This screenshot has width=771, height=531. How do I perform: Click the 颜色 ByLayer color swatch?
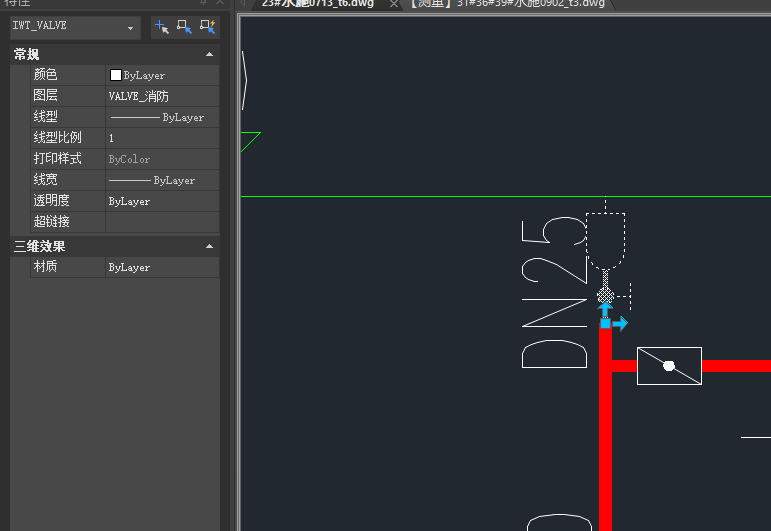[x=116, y=75]
